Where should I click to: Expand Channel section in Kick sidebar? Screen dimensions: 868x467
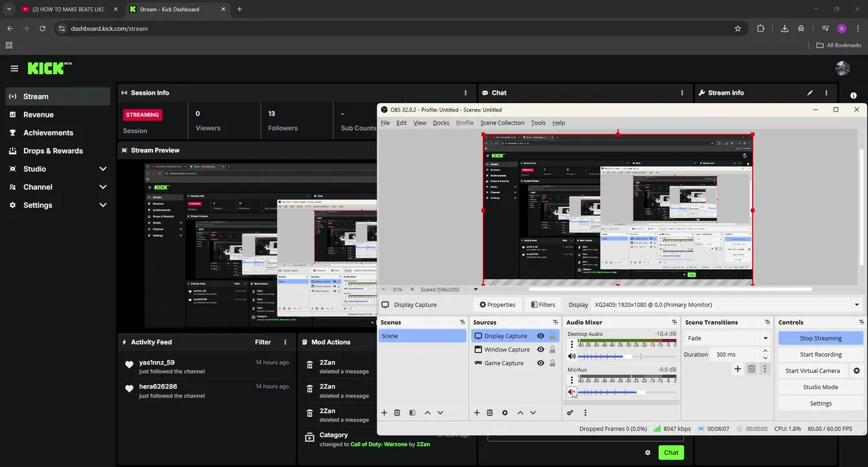[x=102, y=187]
